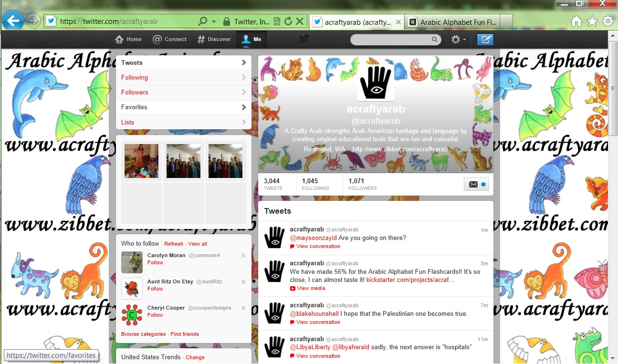Open Tweets section in profile sidebar
This screenshot has height=364, width=618.
(184, 62)
